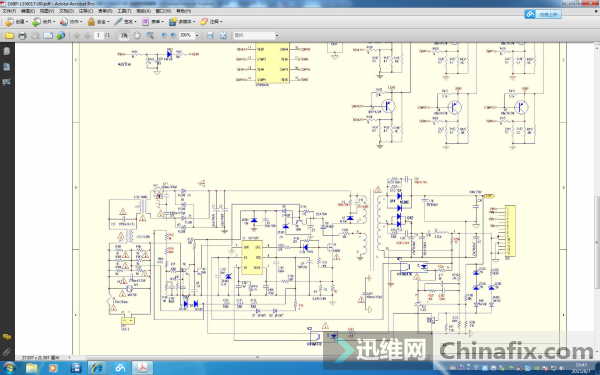Open the Help menu in the menu bar
The height and width of the screenshot is (375, 600).
[183, 11]
